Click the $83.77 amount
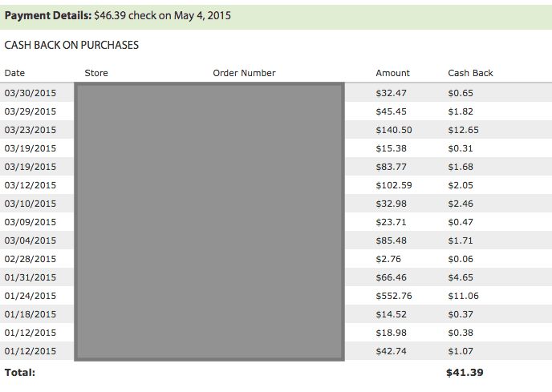552x392 pixels. (391, 167)
